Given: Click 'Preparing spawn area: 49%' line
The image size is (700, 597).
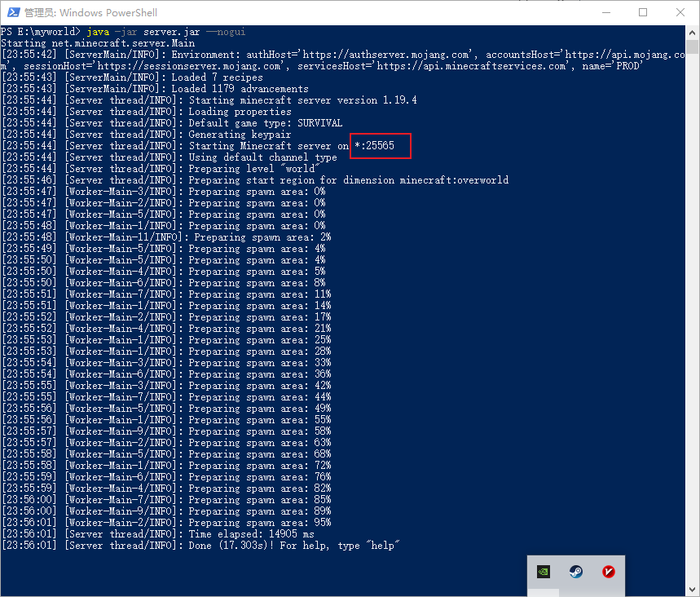Looking at the screenshot, I should coord(166,409).
